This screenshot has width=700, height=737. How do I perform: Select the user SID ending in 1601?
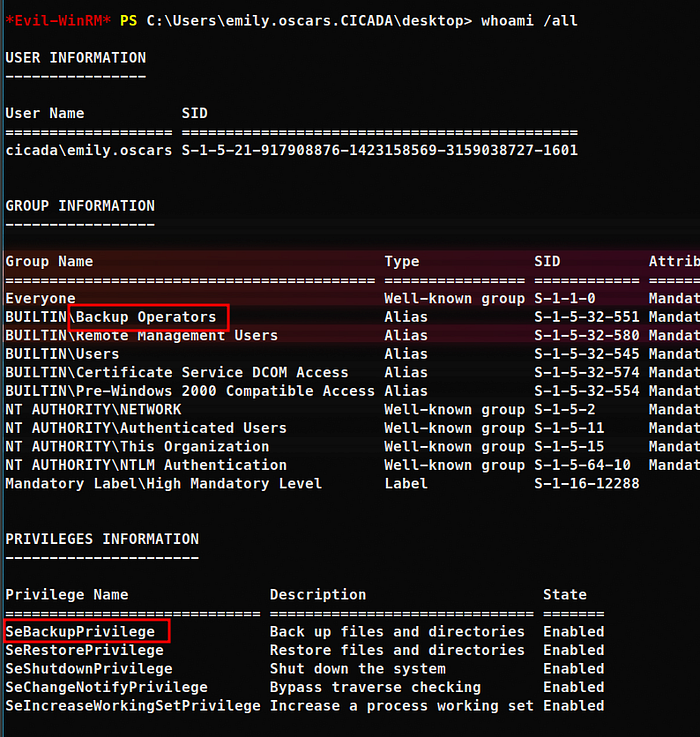380,150
